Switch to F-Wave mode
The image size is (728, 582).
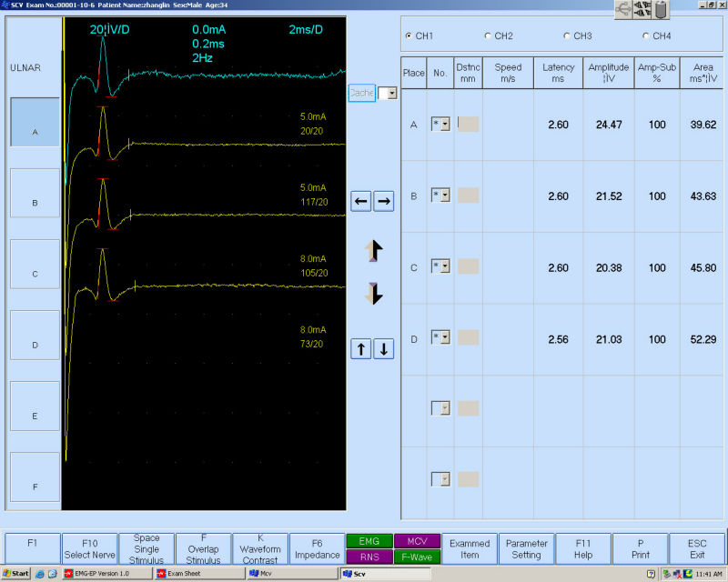pyautogui.click(x=417, y=557)
